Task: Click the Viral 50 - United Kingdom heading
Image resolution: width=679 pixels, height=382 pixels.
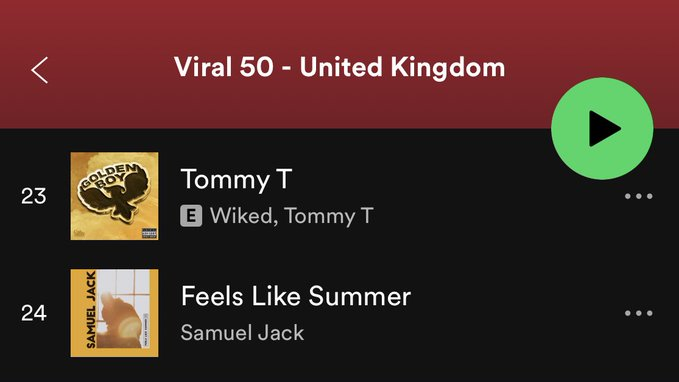Action: pos(340,67)
